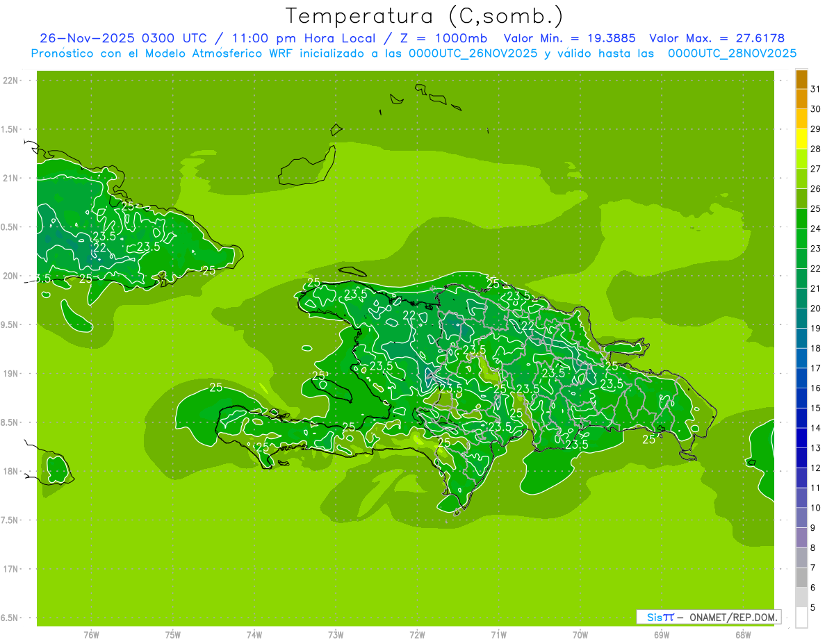The width and height of the screenshot is (834, 644).
Task: Click the '17' label on the colorbar
Action: tap(816, 368)
